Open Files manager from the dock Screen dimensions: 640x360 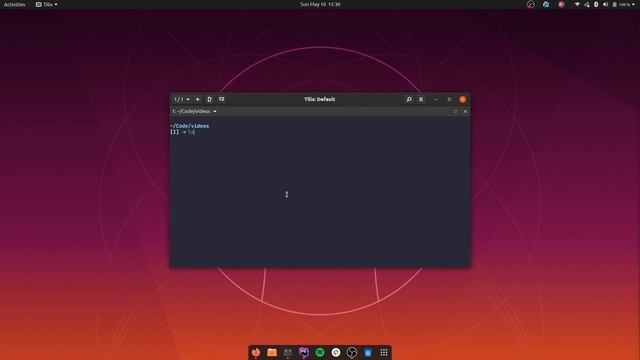(x=272, y=352)
